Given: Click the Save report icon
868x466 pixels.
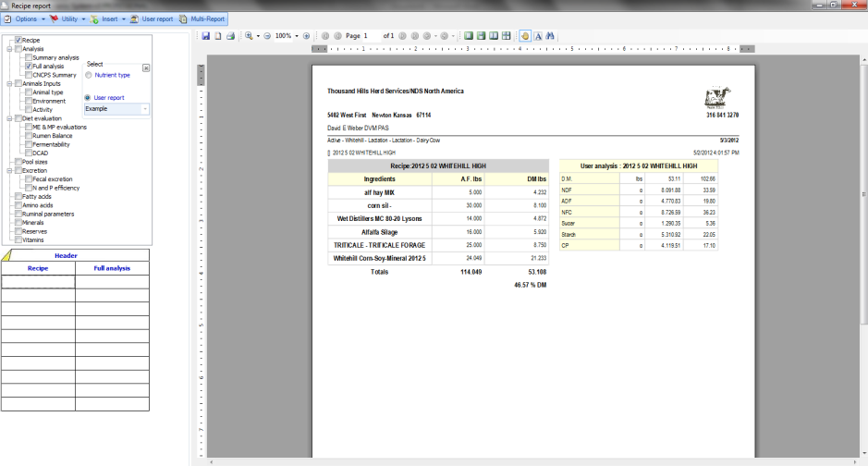Looking at the screenshot, I should pos(205,36).
